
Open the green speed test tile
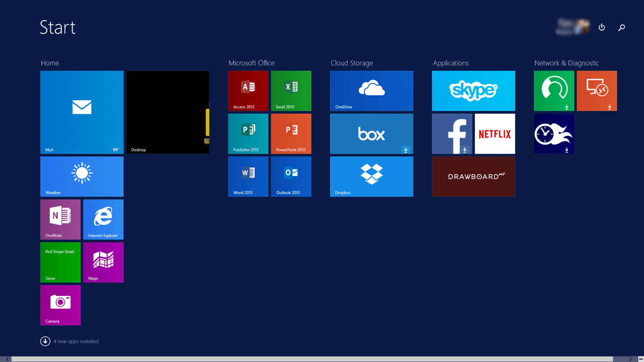click(554, 91)
